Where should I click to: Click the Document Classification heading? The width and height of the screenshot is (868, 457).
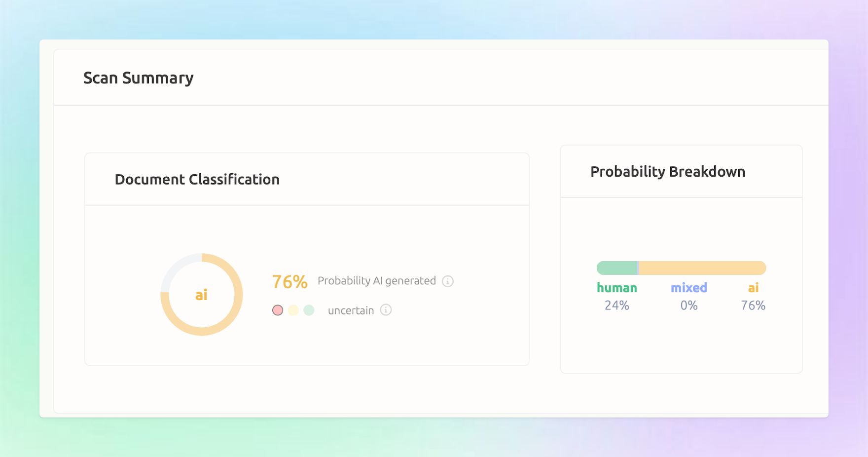(197, 179)
